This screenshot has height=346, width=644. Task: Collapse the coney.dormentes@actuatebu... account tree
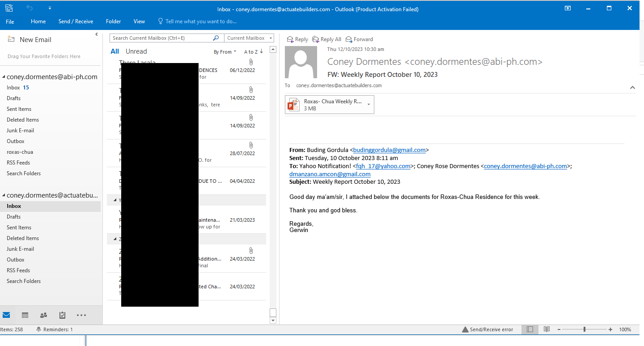click(4, 195)
